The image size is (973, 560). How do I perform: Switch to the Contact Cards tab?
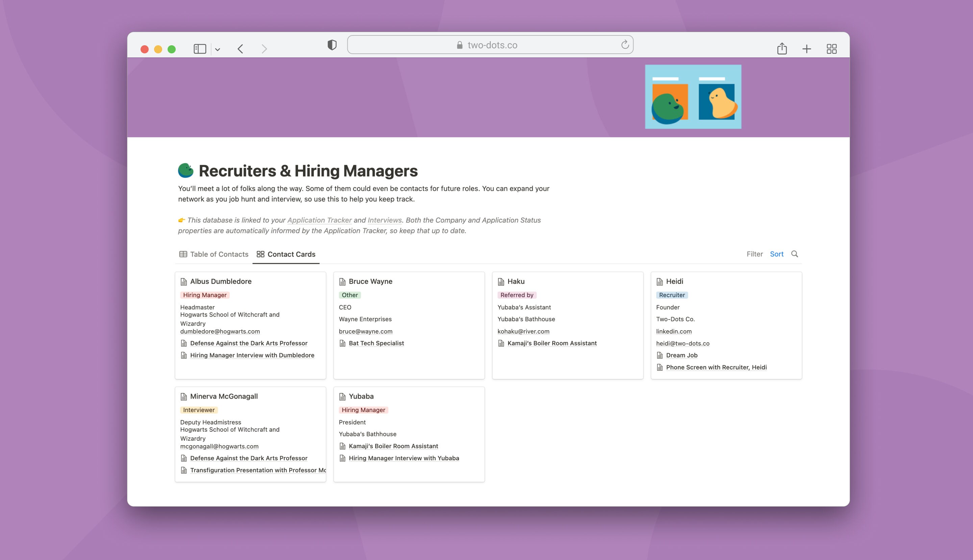click(291, 254)
